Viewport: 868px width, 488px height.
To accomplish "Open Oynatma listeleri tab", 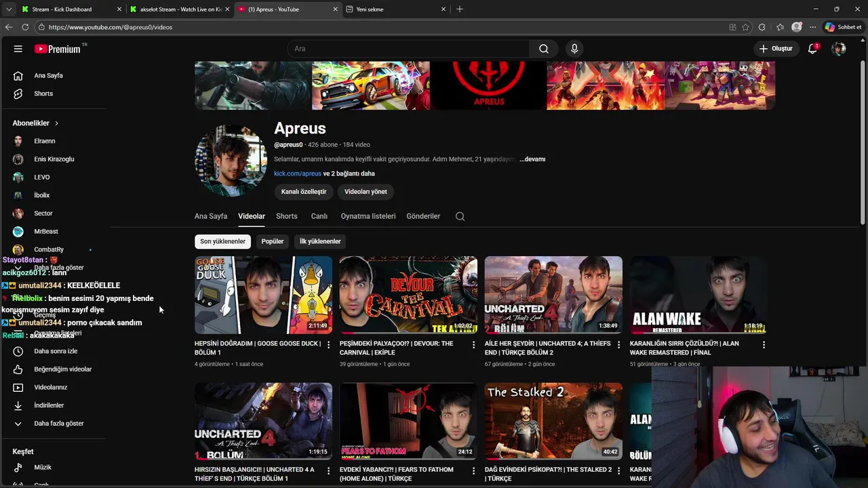I will point(368,216).
